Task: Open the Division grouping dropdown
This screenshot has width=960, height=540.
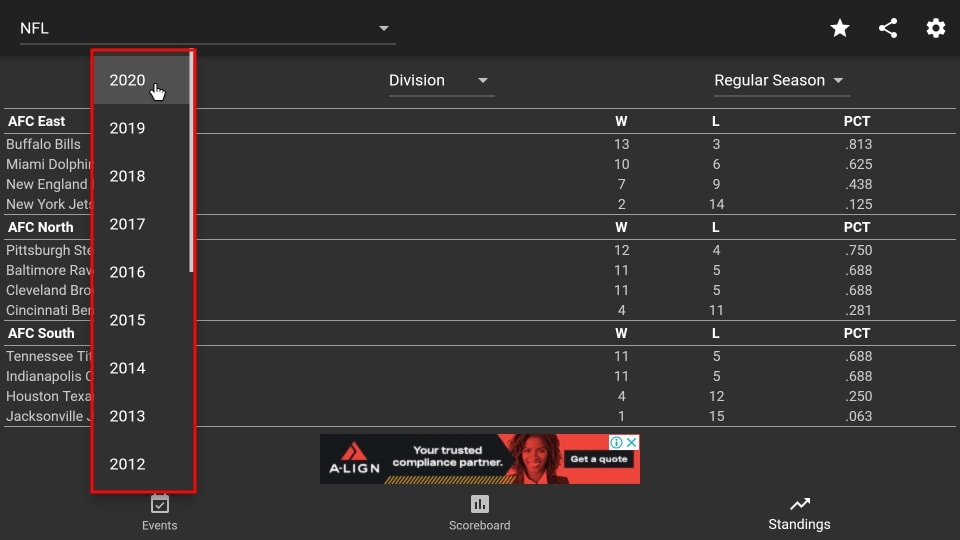Action: [441, 80]
